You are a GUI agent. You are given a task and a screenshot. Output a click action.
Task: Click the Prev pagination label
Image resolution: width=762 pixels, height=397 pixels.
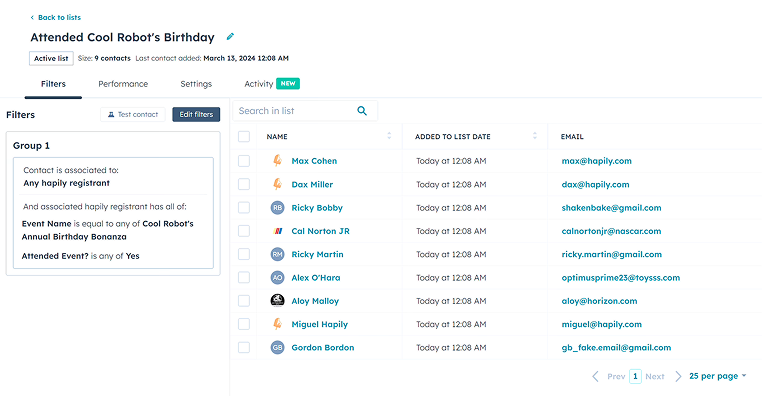tap(616, 376)
